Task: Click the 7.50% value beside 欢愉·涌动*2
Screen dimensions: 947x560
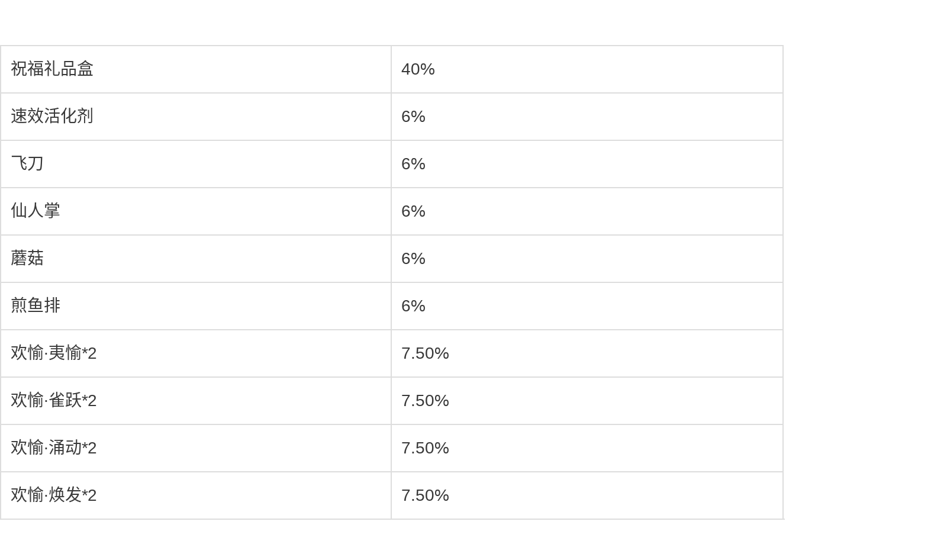Action: [x=425, y=448]
